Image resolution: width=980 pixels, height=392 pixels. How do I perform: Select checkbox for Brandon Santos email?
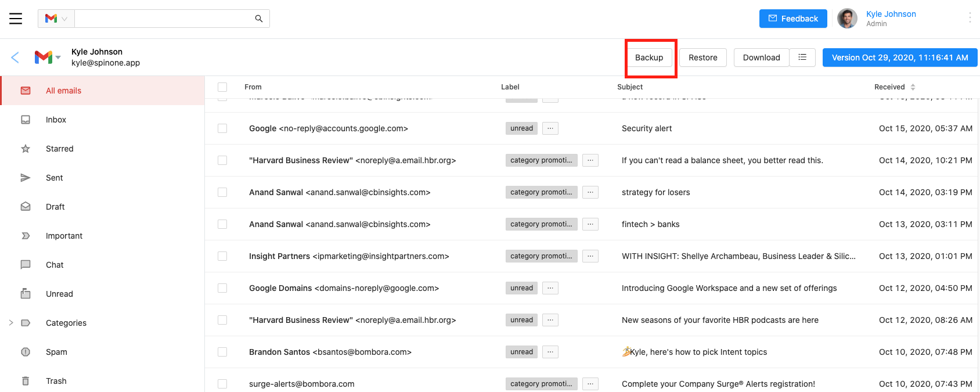(222, 352)
